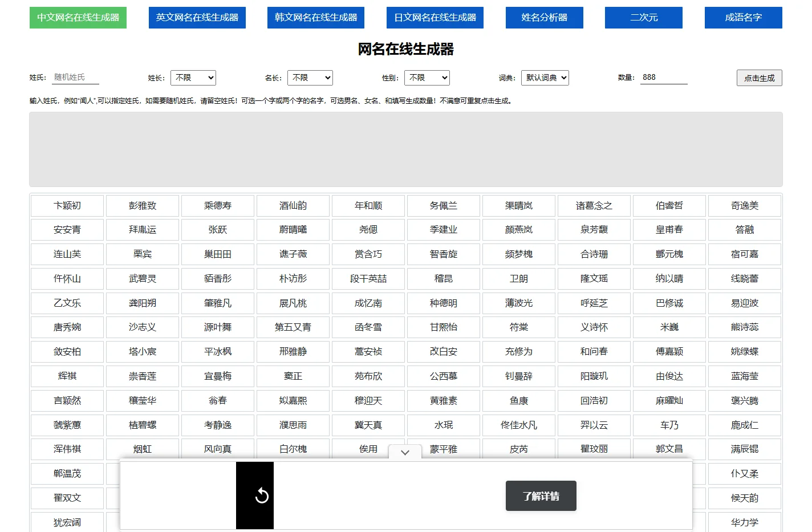
Task: Select the name 奇逸美
Action: 745,206
